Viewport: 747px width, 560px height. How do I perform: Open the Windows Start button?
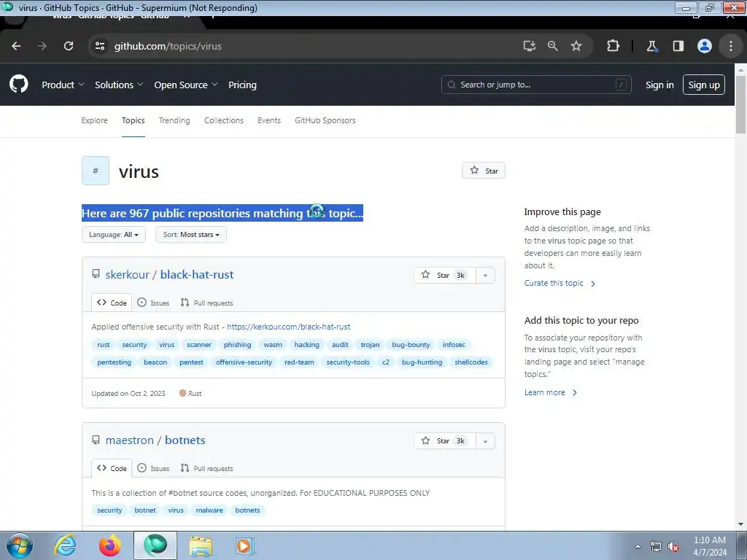pos(20,545)
